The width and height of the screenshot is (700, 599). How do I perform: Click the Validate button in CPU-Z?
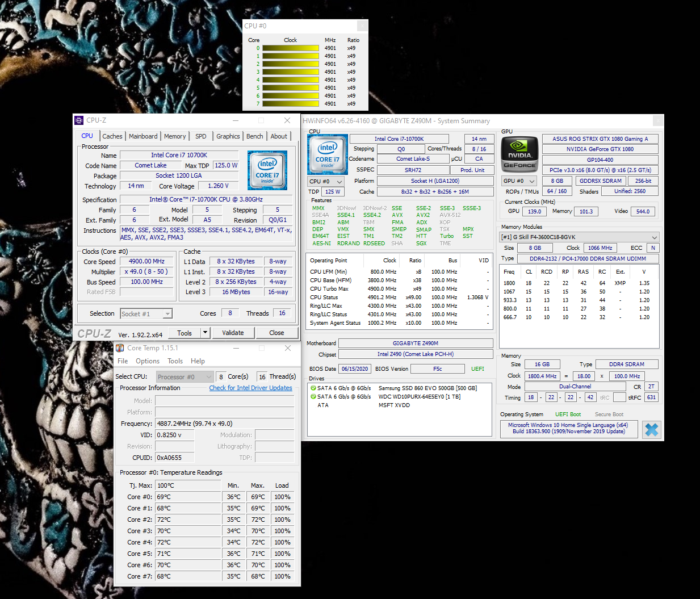point(233,333)
